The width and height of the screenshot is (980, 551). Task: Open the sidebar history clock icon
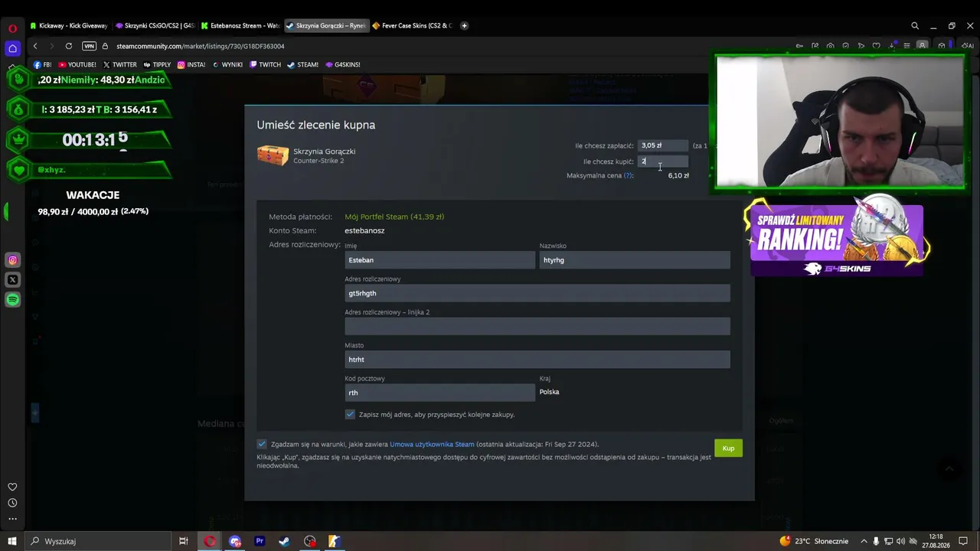click(12, 503)
